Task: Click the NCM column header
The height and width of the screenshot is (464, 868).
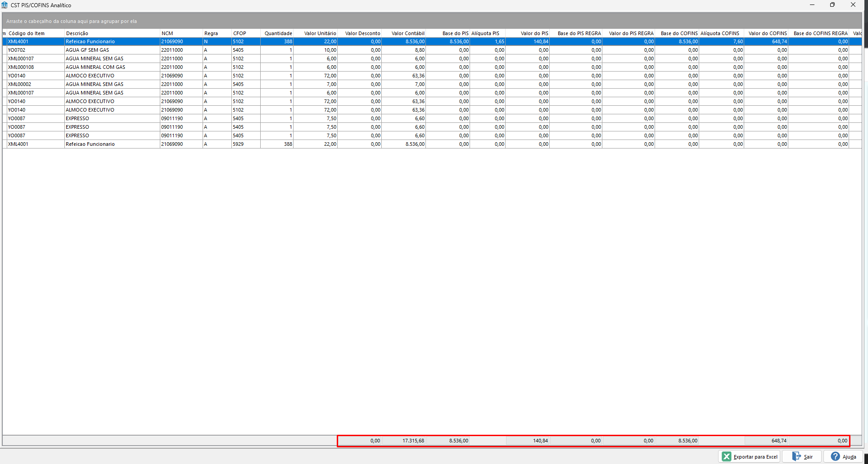Action: click(x=181, y=33)
